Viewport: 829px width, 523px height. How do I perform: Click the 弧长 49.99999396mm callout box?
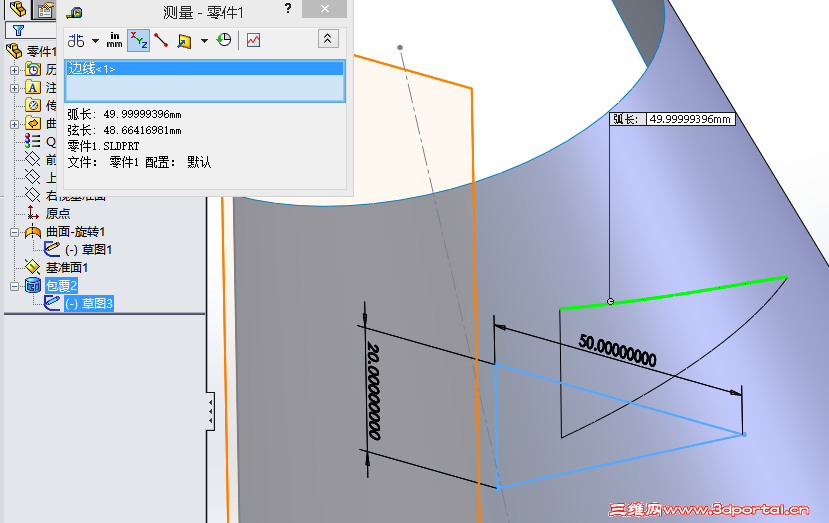673,119
